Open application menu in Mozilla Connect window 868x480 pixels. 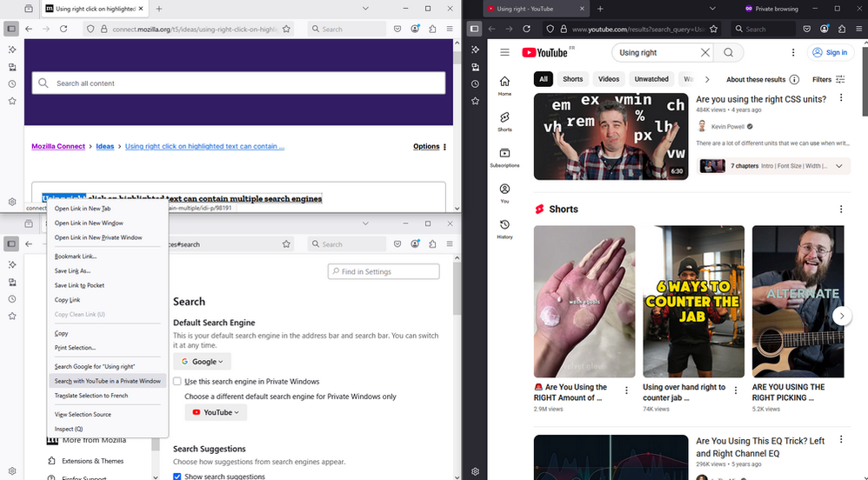[x=450, y=29]
